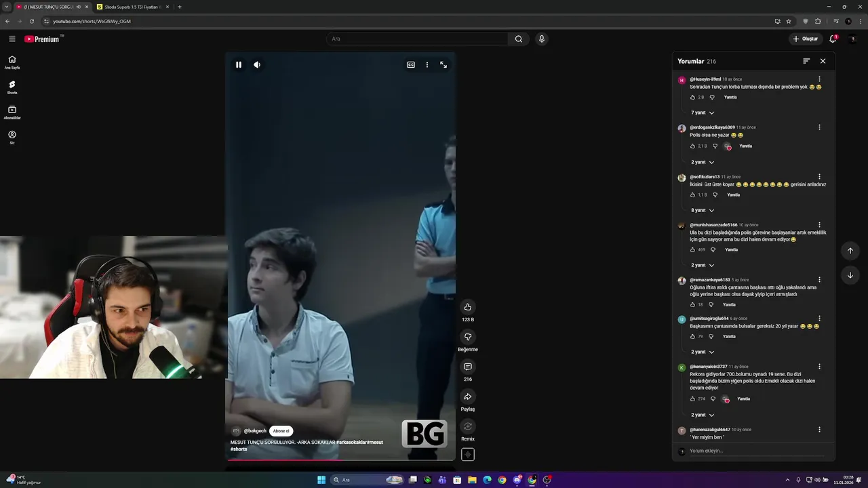The width and height of the screenshot is (868, 488).
Task: Like kenanyalcin3737's comment with 274 likes
Action: (692, 399)
